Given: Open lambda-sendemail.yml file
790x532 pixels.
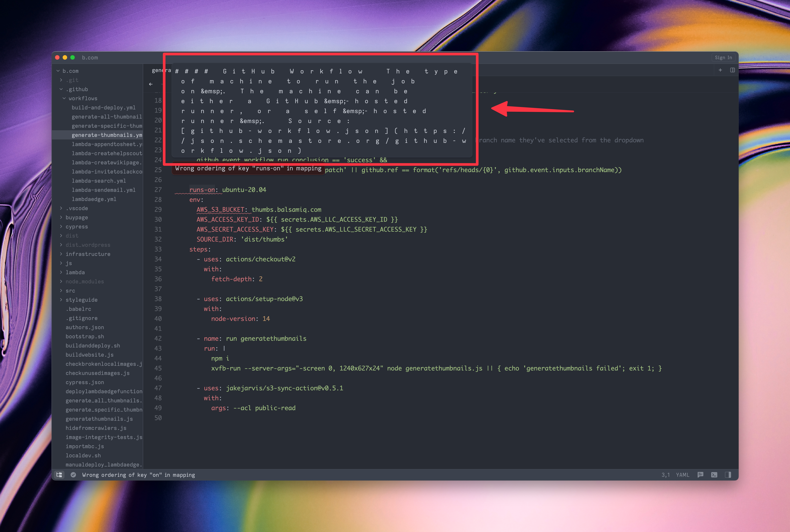Looking at the screenshot, I should (103, 190).
